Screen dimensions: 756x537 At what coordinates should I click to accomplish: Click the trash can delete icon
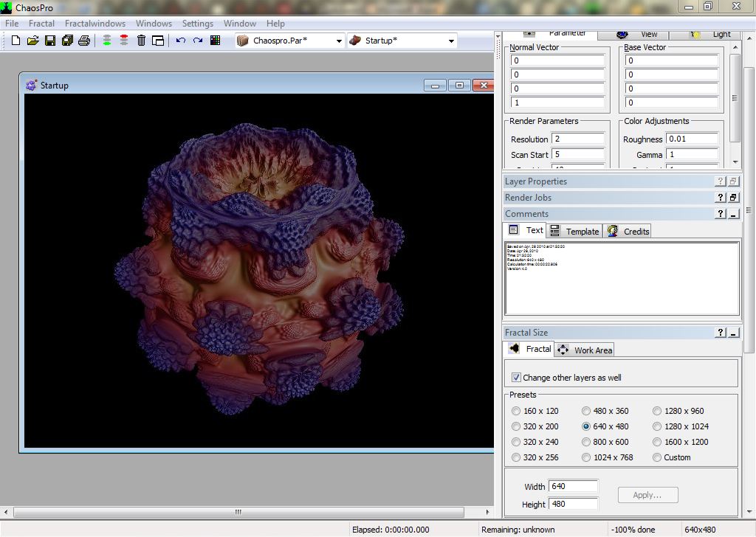click(141, 41)
